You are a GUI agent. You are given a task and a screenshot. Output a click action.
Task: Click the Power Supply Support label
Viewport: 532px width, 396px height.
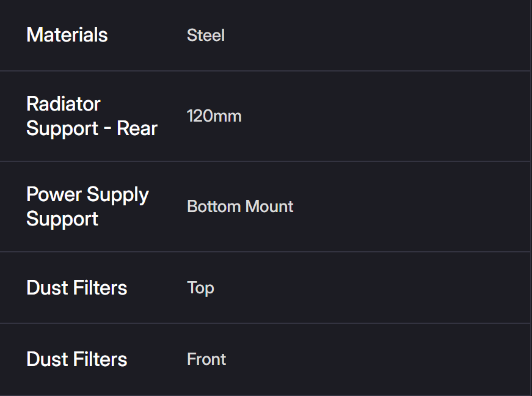coord(87,207)
